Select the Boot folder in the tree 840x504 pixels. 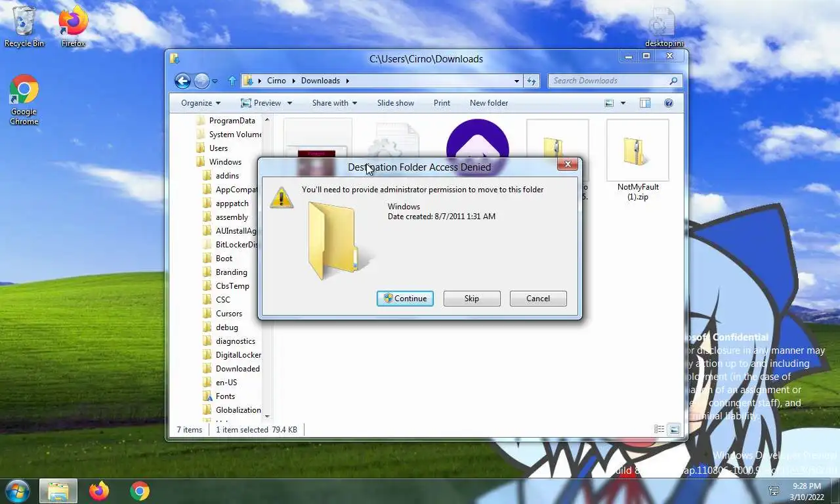point(217,259)
